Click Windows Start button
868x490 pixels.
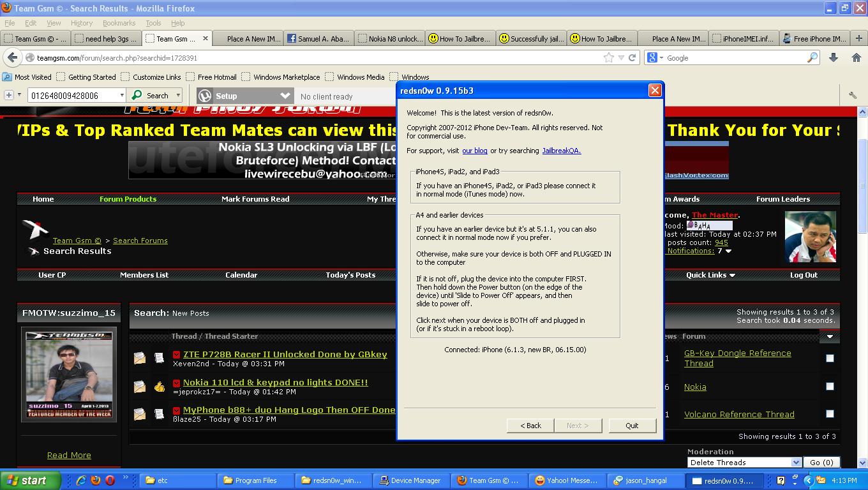click(31, 480)
